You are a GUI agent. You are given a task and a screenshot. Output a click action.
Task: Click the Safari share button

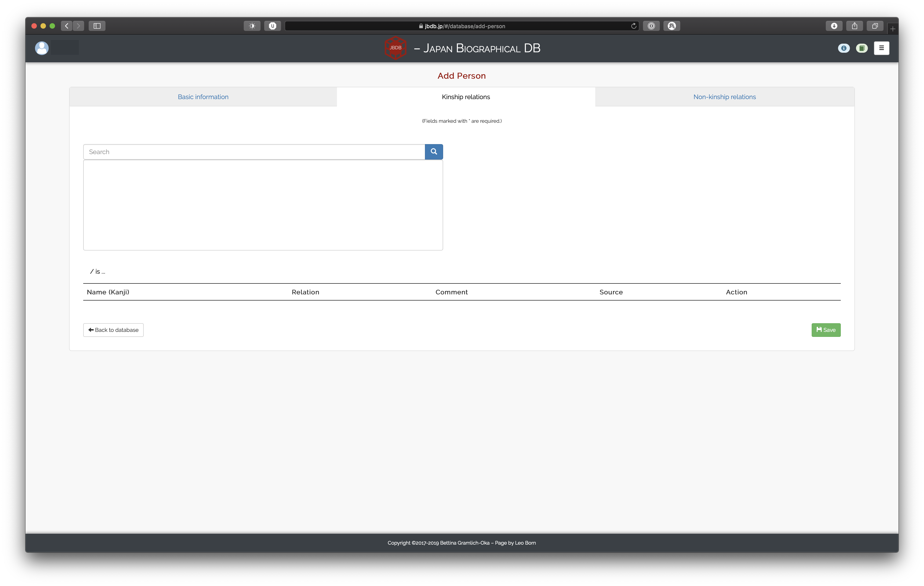(x=855, y=26)
